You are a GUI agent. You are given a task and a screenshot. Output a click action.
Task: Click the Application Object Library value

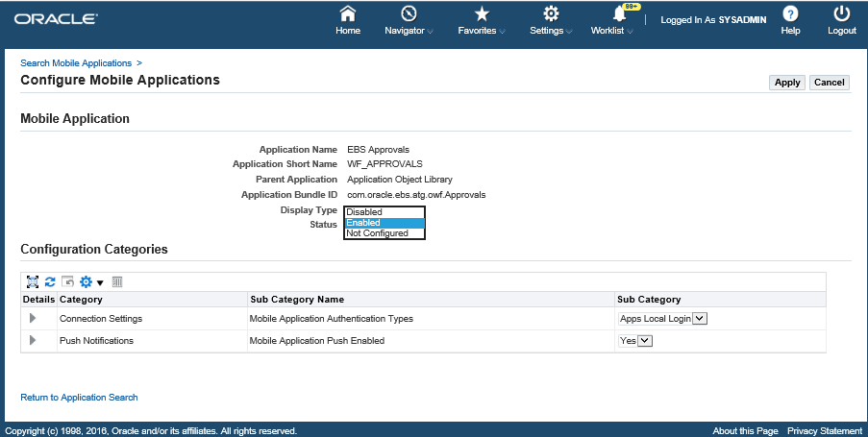[x=400, y=180]
